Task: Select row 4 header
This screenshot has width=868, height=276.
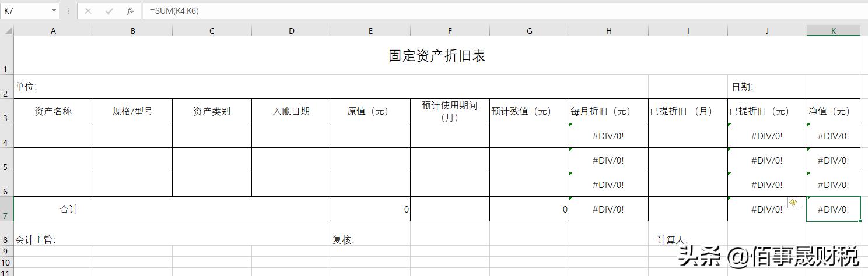Action: click(6, 136)
